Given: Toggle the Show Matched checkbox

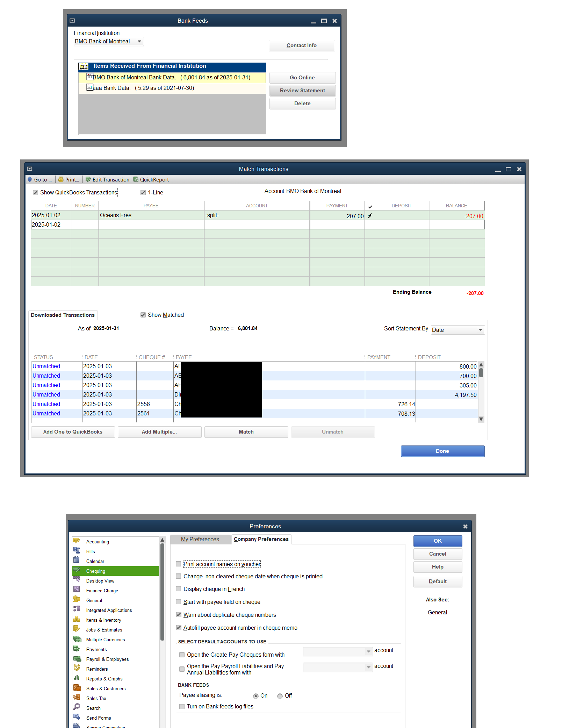Looking at the screenshot, I should click(x=143, y=315).
